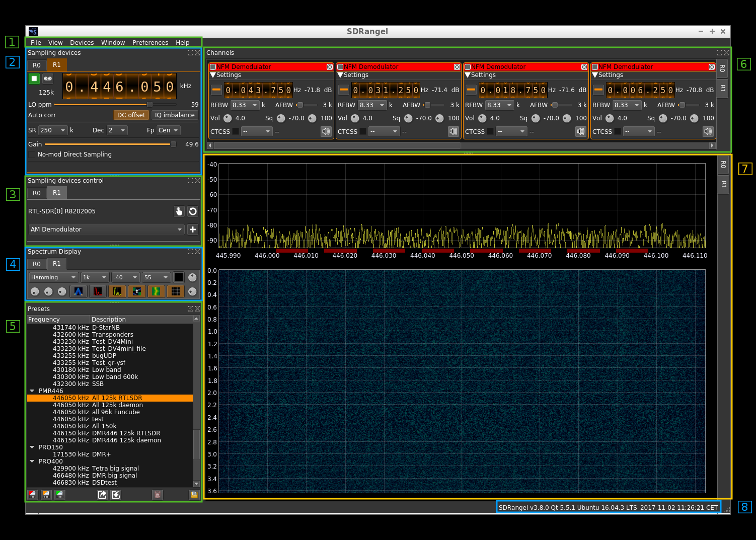
Task: Open the View menu
Action: [55, 43]
